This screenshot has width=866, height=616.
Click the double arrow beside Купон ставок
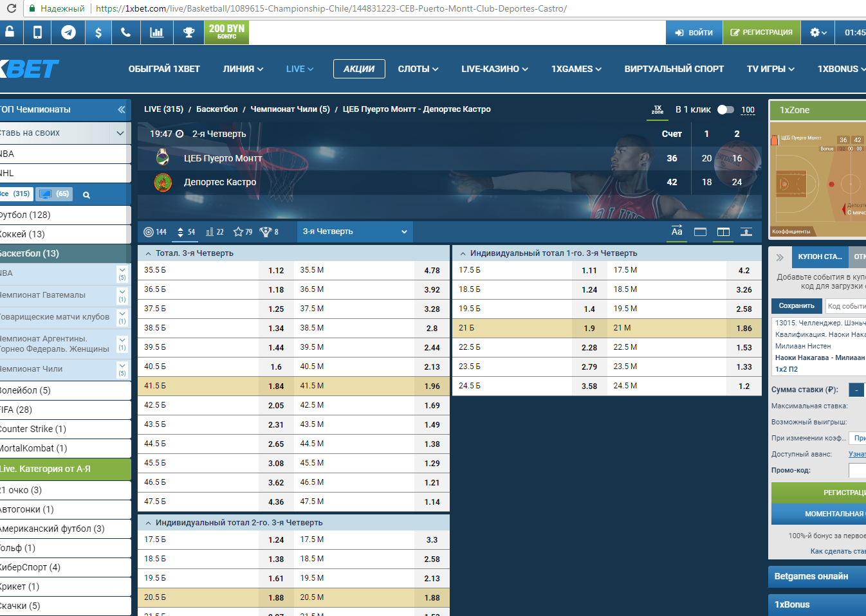tap(780, 257)
